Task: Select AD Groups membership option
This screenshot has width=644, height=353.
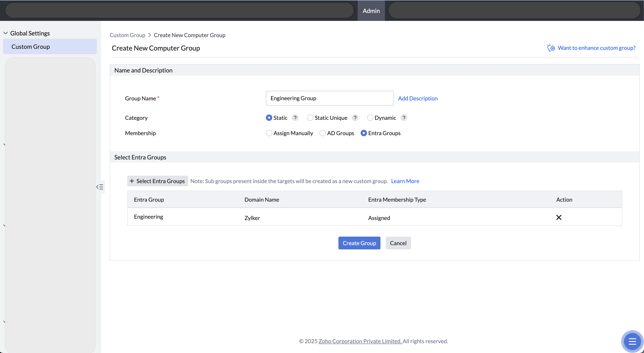Action: (322, 133)
